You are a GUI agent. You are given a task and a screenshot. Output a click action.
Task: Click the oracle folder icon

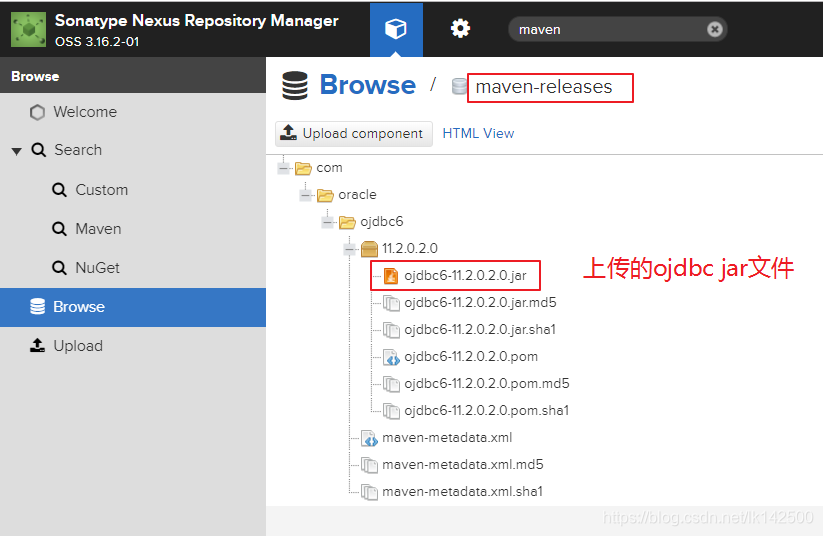[325, 195]
